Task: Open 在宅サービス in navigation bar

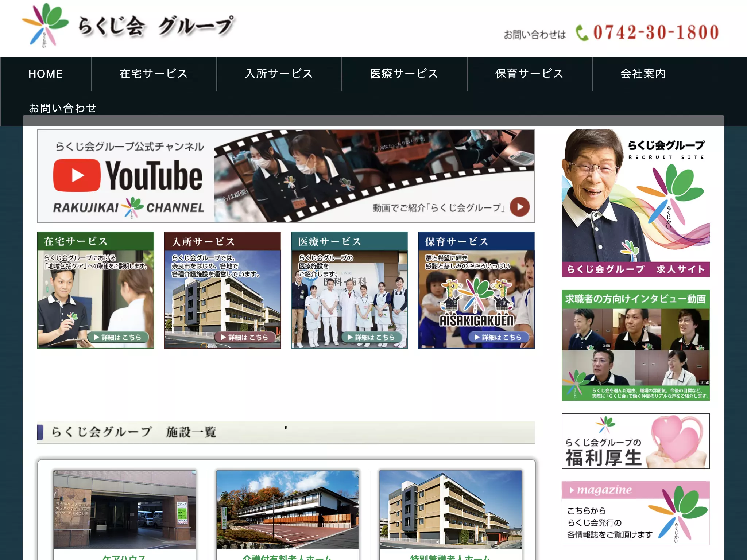Action: tap(154, 74)
